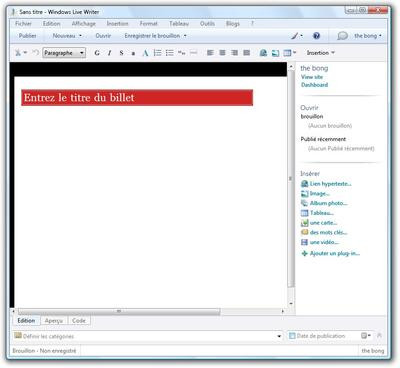Click toolbar insert table icon

coord(287,53)
